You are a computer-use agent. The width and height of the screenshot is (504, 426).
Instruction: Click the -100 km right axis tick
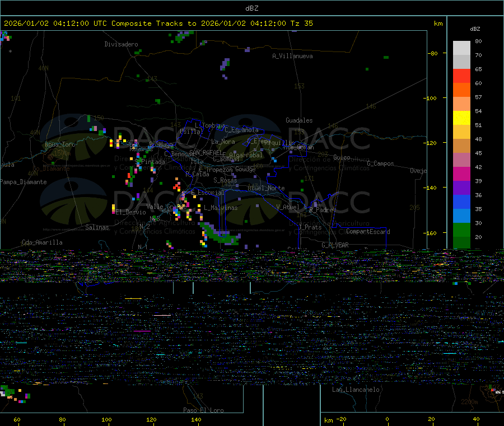pyautogui.click(x=431, y=98)
